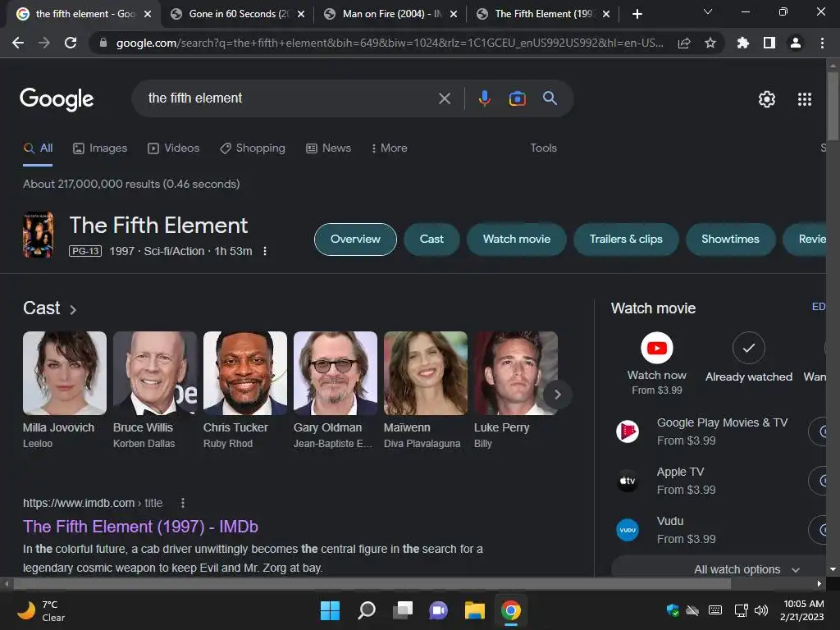Click the Apple TV icon
This screenshot has height=630, width=840.
(x=628, y=481)
